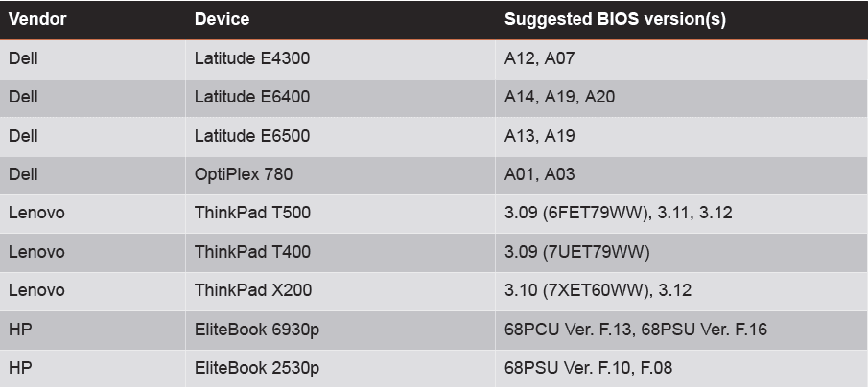Select the ThinkPad T400 device cell

252,252
